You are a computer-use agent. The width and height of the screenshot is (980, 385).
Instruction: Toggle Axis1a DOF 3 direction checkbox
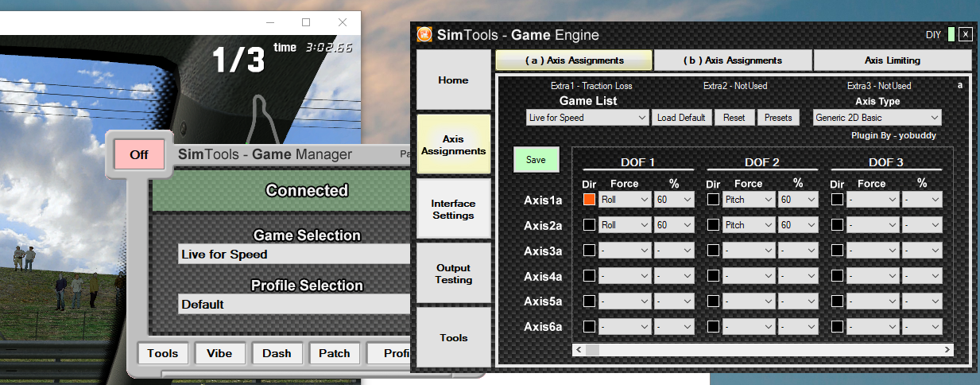pyautogui.click(x=837, y=200)
